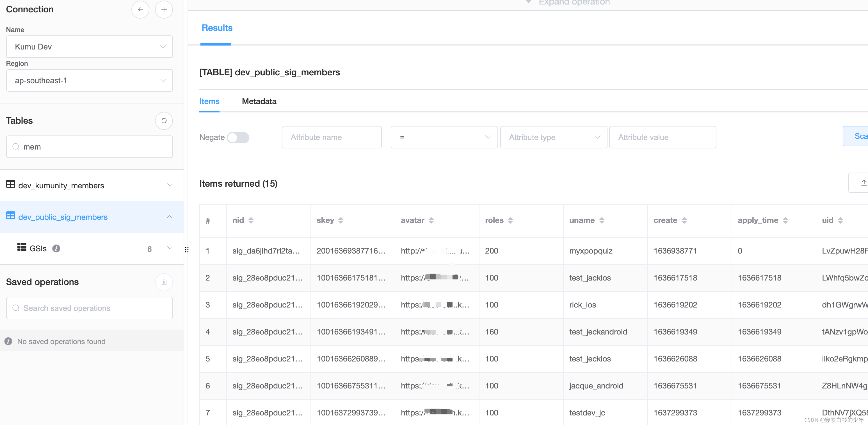This screenshot has height=425, width=868.
Task: Switch to the Metadata tab
Action: pos(259,101)
